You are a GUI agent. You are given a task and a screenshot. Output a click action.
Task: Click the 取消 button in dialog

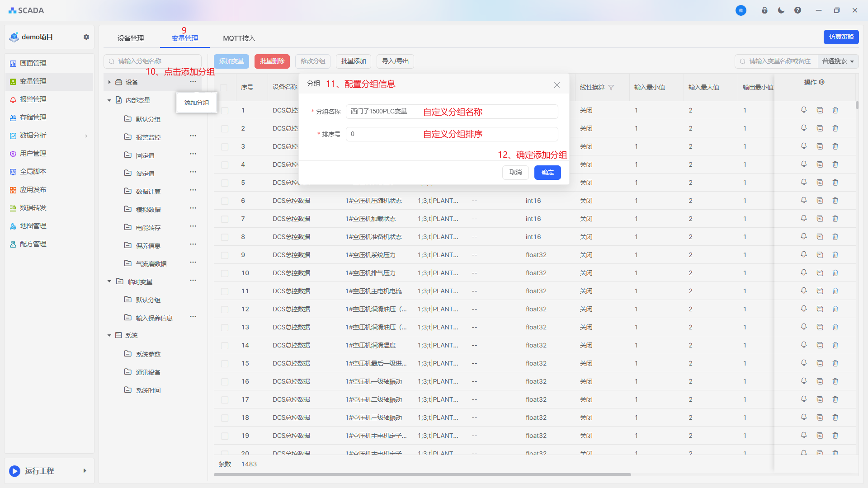pos(515,172)
